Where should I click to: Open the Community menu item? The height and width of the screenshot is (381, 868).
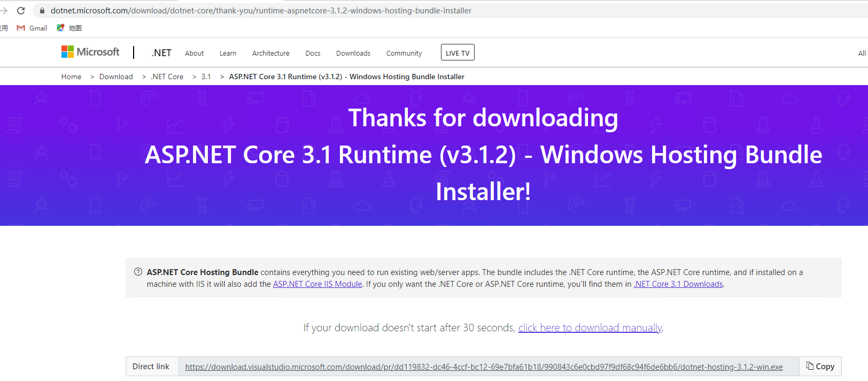pyautogui.click(x=404, y=54)
